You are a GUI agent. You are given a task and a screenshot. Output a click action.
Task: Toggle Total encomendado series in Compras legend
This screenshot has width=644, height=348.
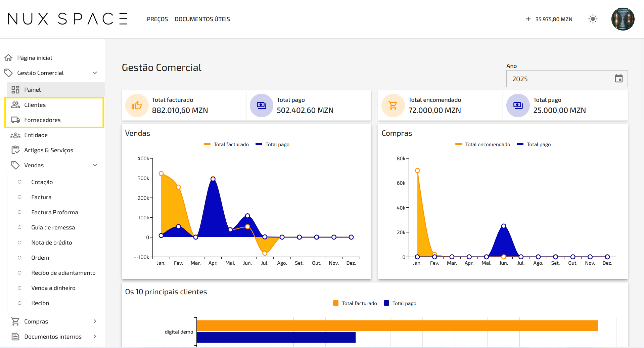483,144
